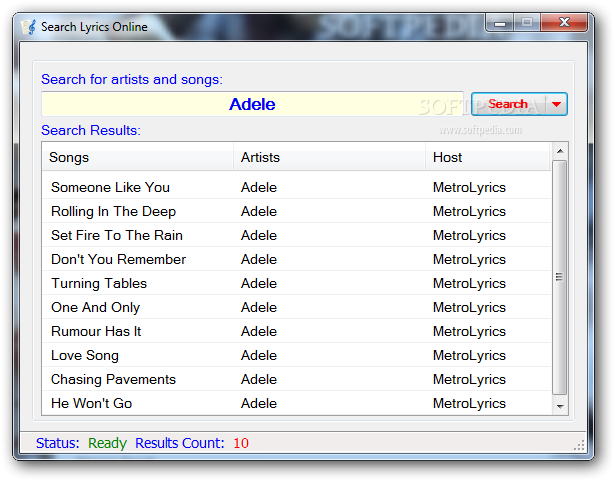Select Set Fire To The Rain

click(117, 235)
